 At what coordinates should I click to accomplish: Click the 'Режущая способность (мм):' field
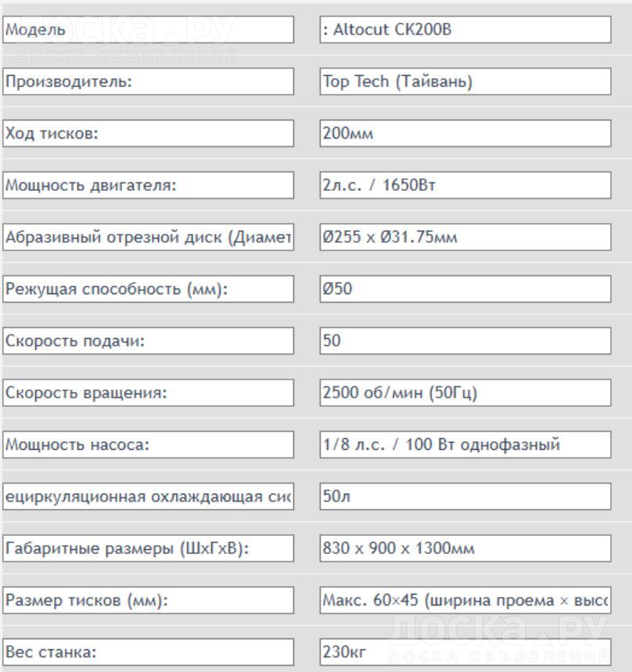(148, 289)
